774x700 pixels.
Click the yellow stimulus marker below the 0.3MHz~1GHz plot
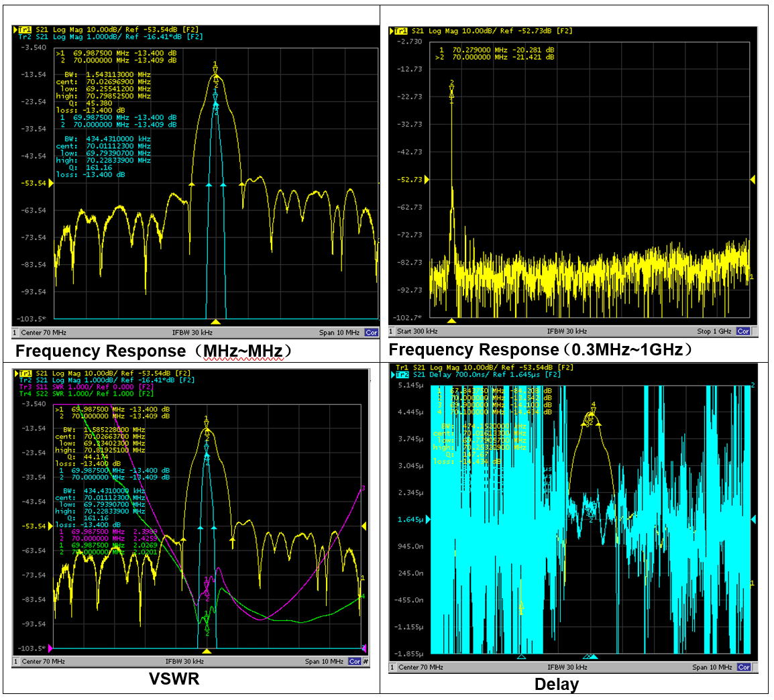[451, 320]
